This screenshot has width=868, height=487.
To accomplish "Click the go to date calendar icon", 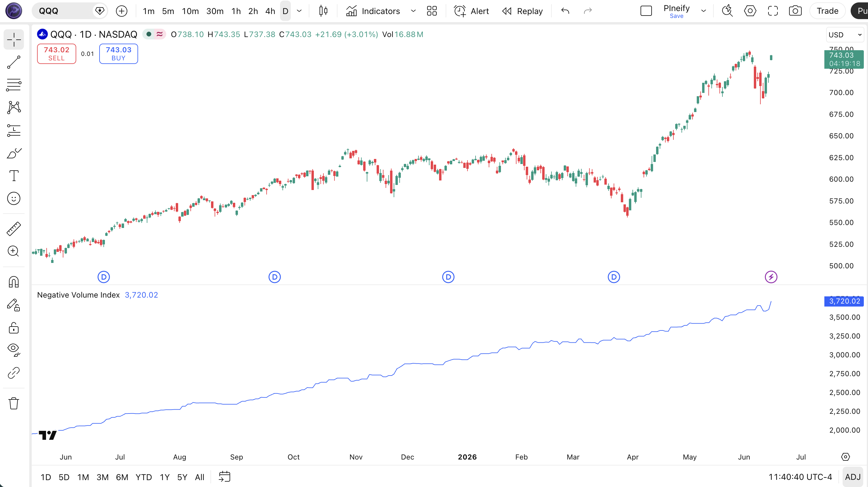I will pos(224,477).
